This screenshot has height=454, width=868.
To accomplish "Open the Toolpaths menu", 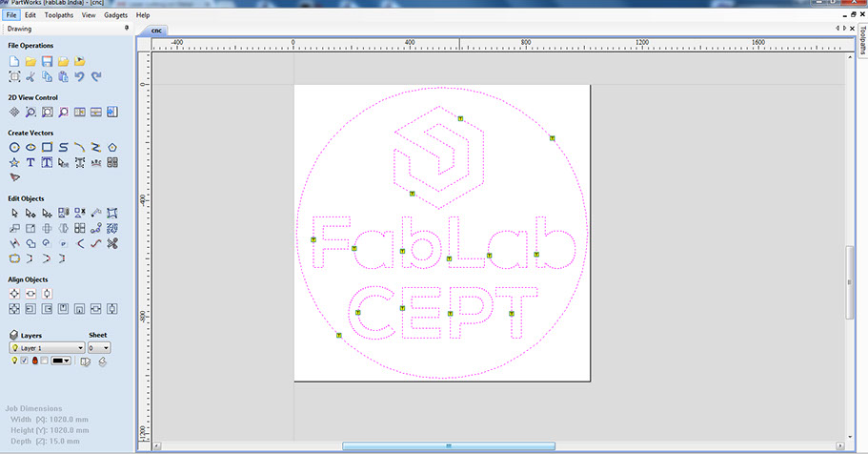I will pyautogui.click(x=59, y=15).
